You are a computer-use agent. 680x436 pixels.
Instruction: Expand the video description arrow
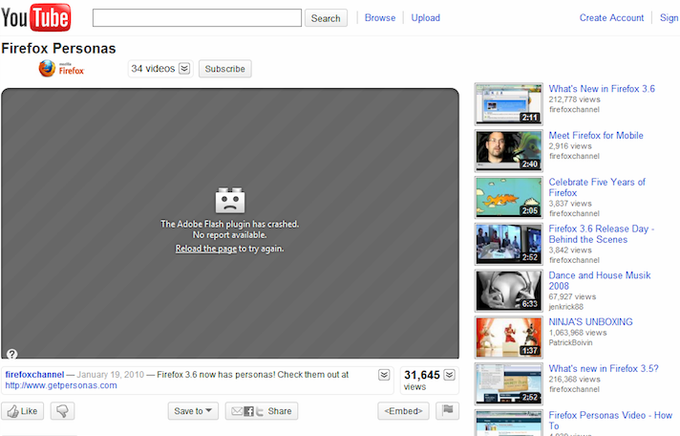384,375
